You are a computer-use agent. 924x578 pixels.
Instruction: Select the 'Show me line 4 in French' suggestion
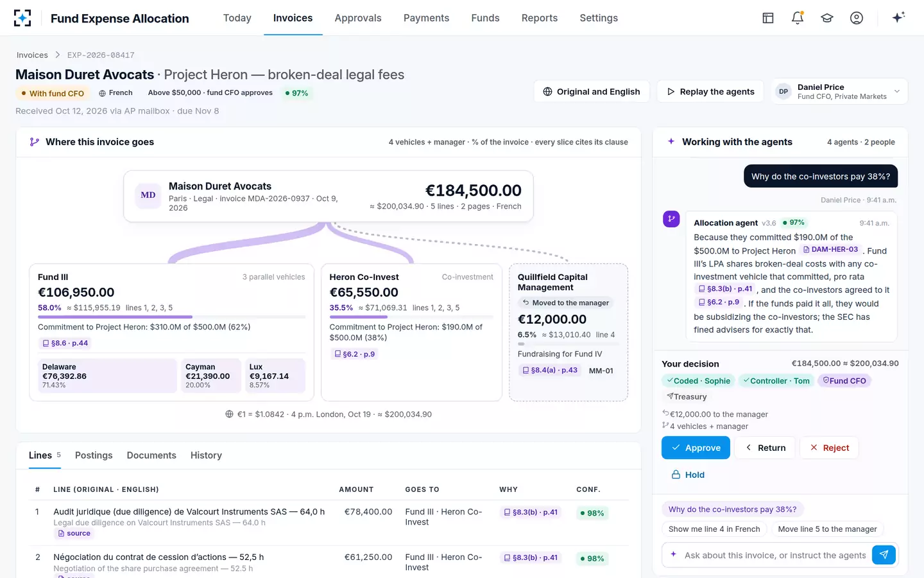pyautogui.click(x=714, y=529)
